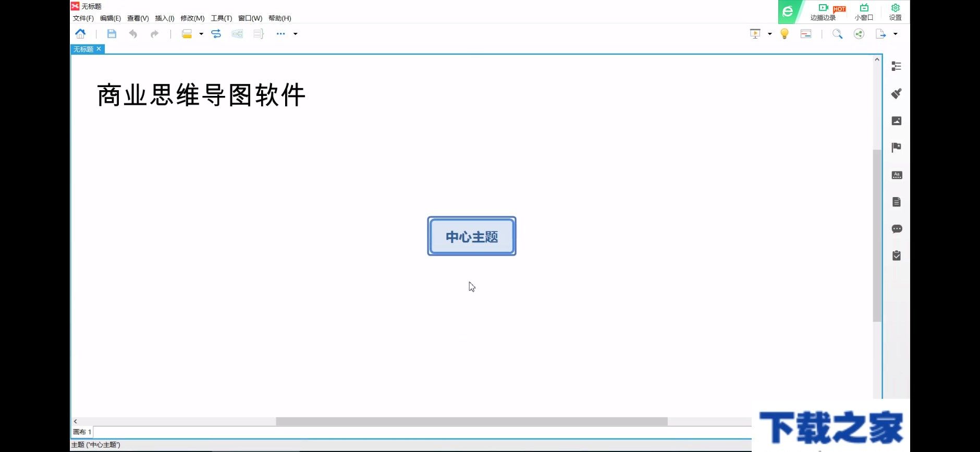Viewport: 980px width, 452px height.
Task: Open the search magnifier
Action: tap(838, 34)
